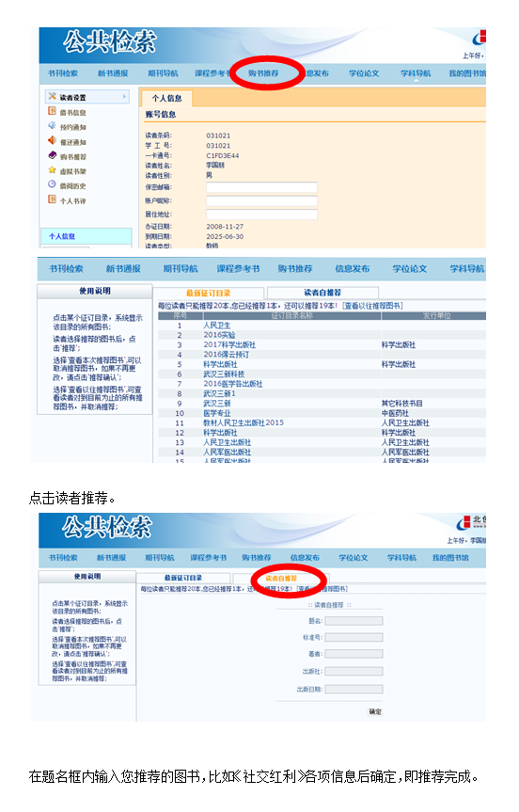Click the purple book icon for 购书推荐
The image size is (519, 812).
pos(53,155)
